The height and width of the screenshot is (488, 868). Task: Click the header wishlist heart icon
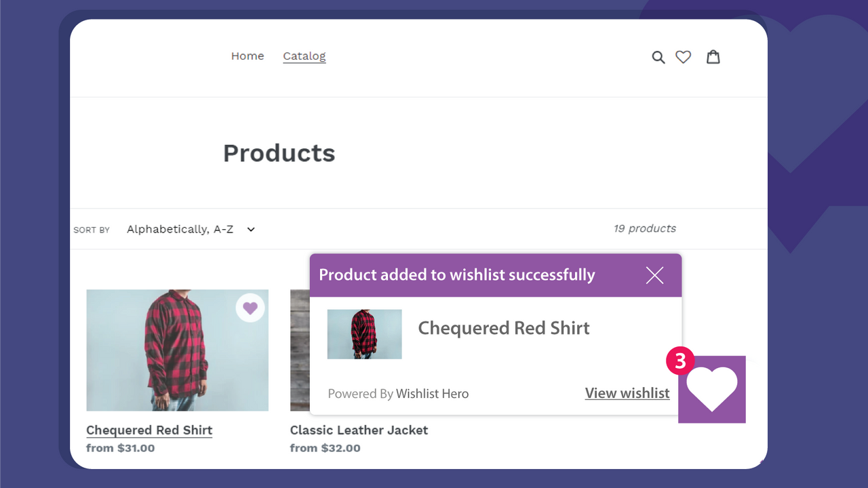pos(684,57)
